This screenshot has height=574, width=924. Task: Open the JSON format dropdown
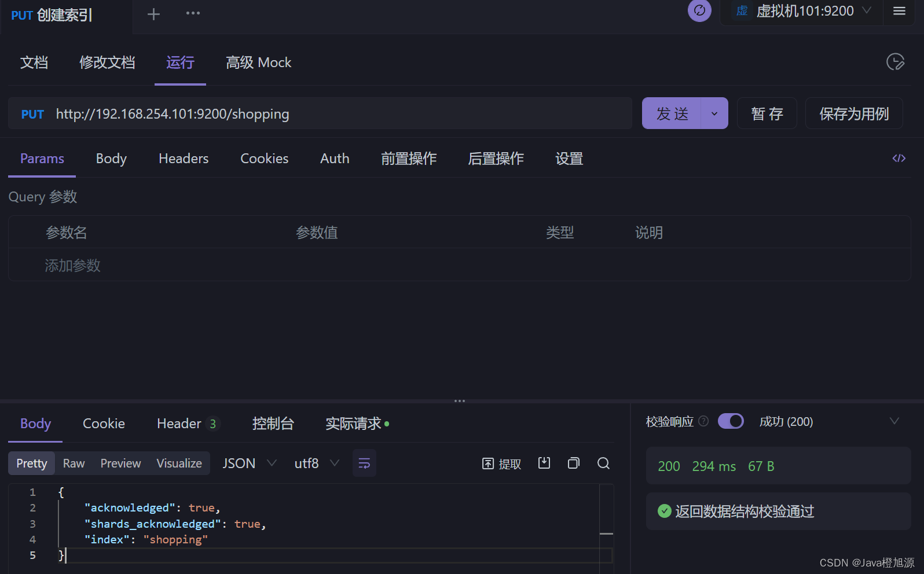coord(250,463)
